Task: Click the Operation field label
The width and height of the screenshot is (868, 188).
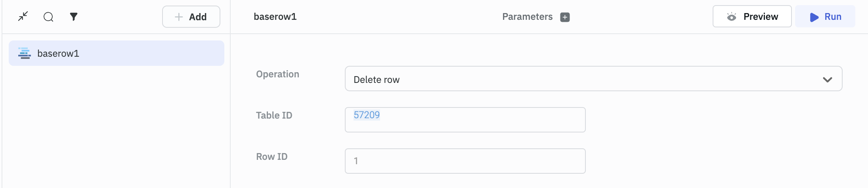Action: (x=277, y=74)
